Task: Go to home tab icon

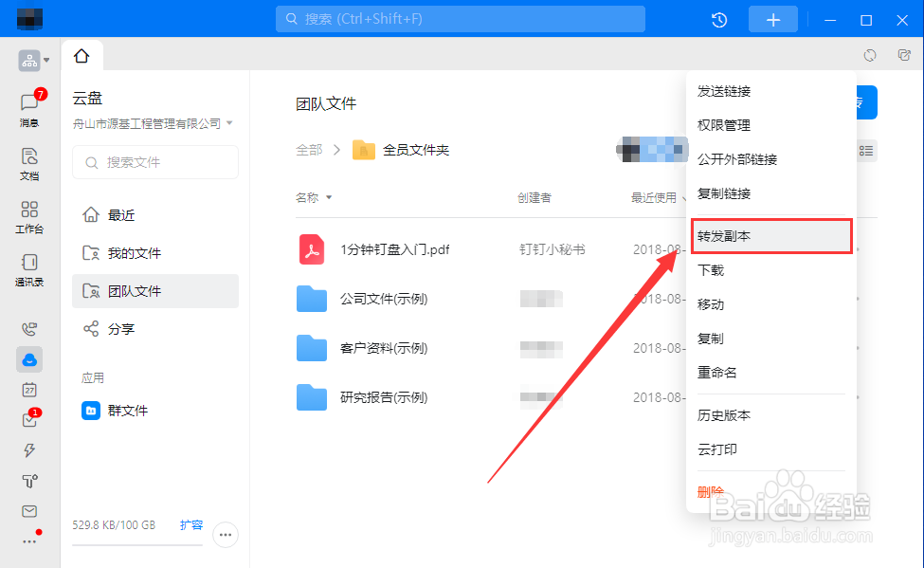Action: 82,56
